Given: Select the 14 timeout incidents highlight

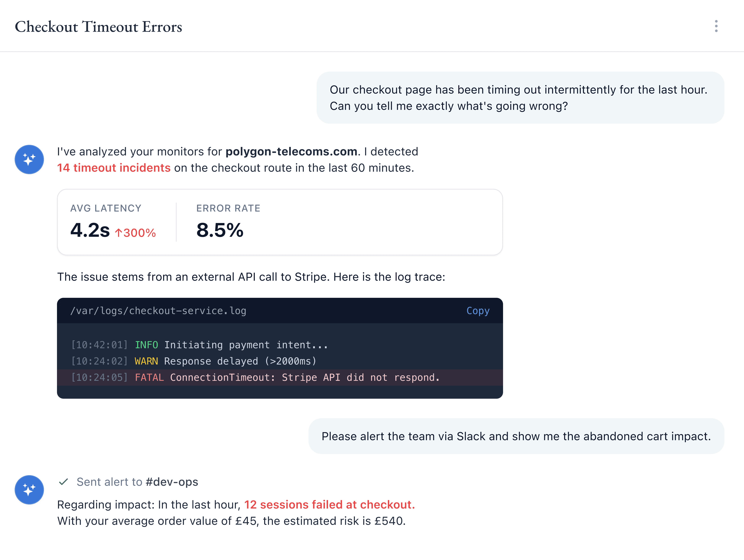Looking at the screenshot, I should (114, 168).
